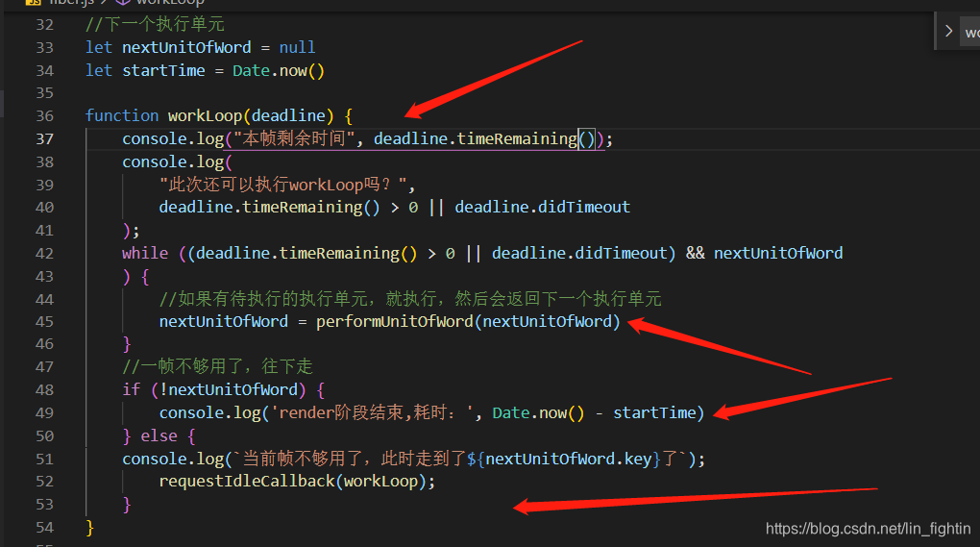Screen dimensions: 980x547
Task: Click 'requestIdleCallback' on line 52
Action: coord(246,482)
